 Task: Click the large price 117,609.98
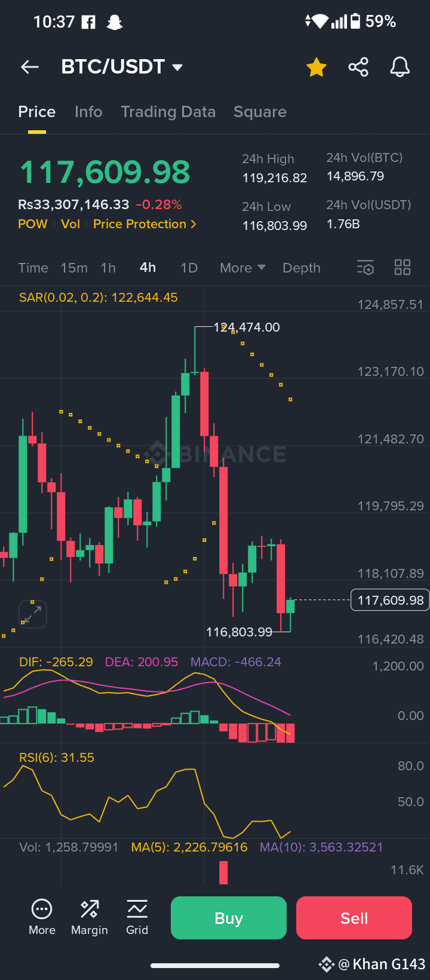[105, 172]
